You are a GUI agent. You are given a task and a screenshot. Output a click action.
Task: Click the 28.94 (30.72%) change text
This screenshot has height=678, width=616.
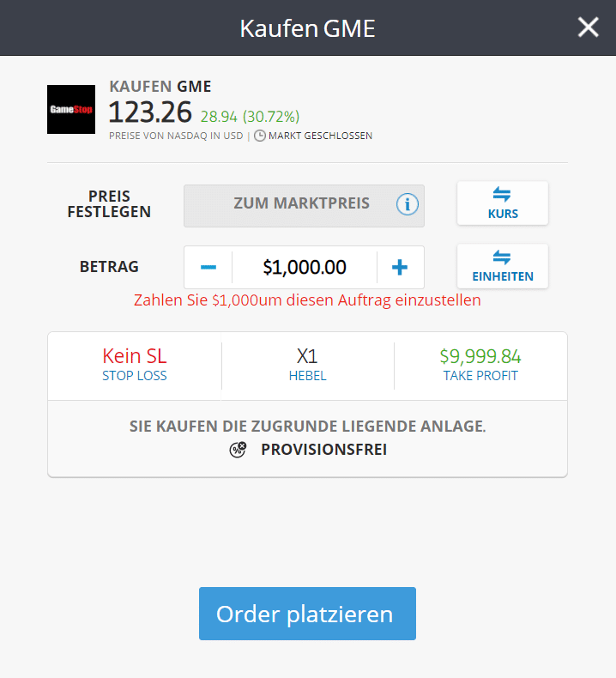pyautogui.click(x=250, y=117)
